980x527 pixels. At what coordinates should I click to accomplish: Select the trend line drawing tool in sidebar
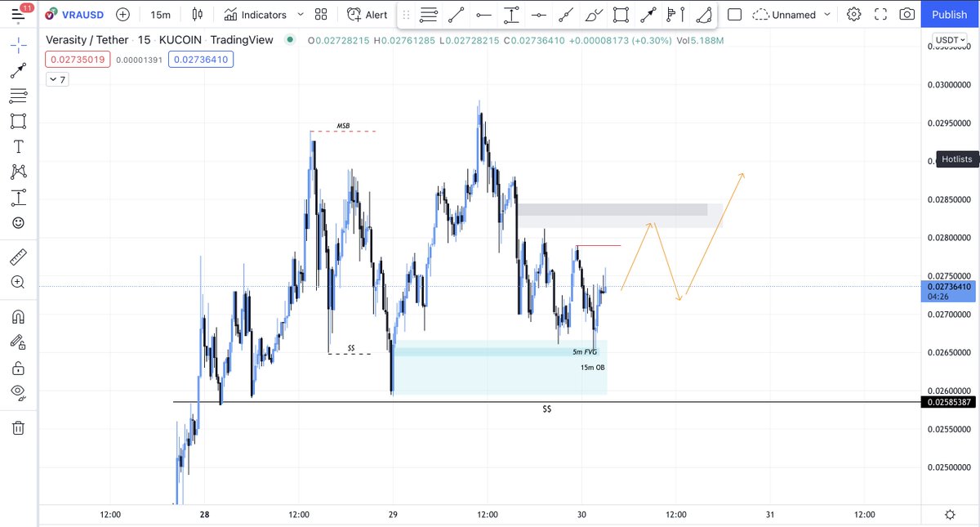[x=18, y=70]
